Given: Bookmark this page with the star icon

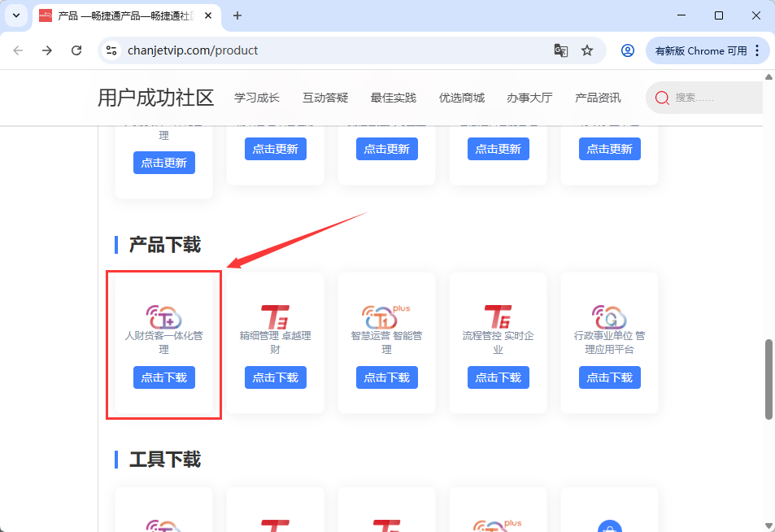Looking at the screenshot, I should click(587, 50).
